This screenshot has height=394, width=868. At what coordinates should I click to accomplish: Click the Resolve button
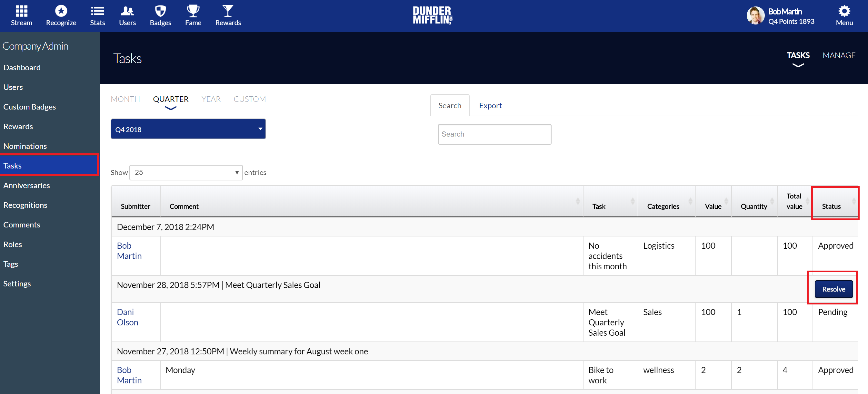click(833, 289)
